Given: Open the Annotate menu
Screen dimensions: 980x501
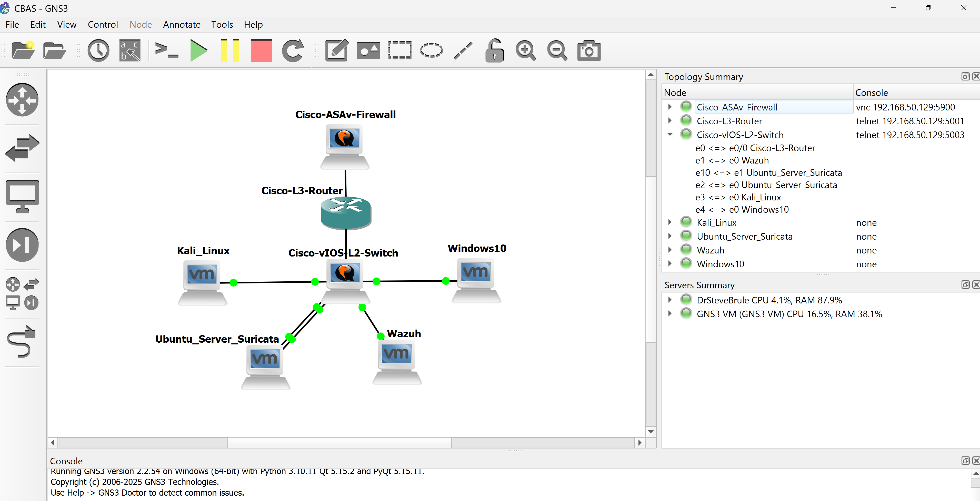Looking at the screenshot, I should (182, 24).
